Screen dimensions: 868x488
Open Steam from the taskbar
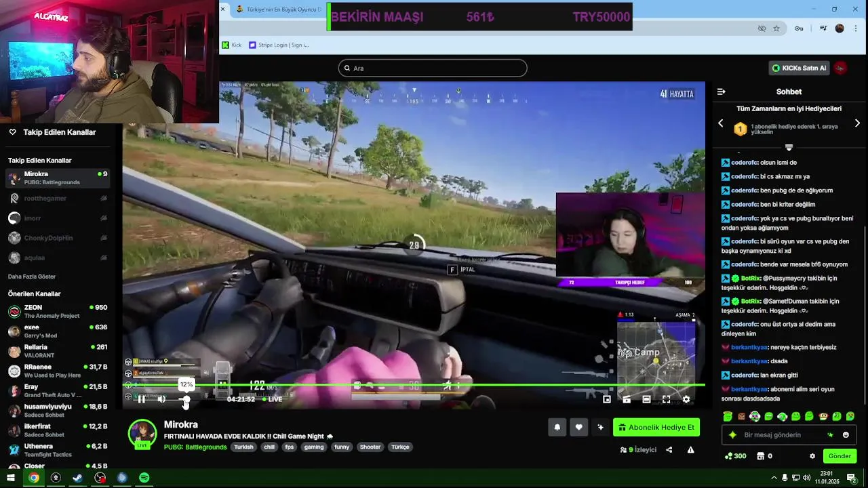point(78,478)
